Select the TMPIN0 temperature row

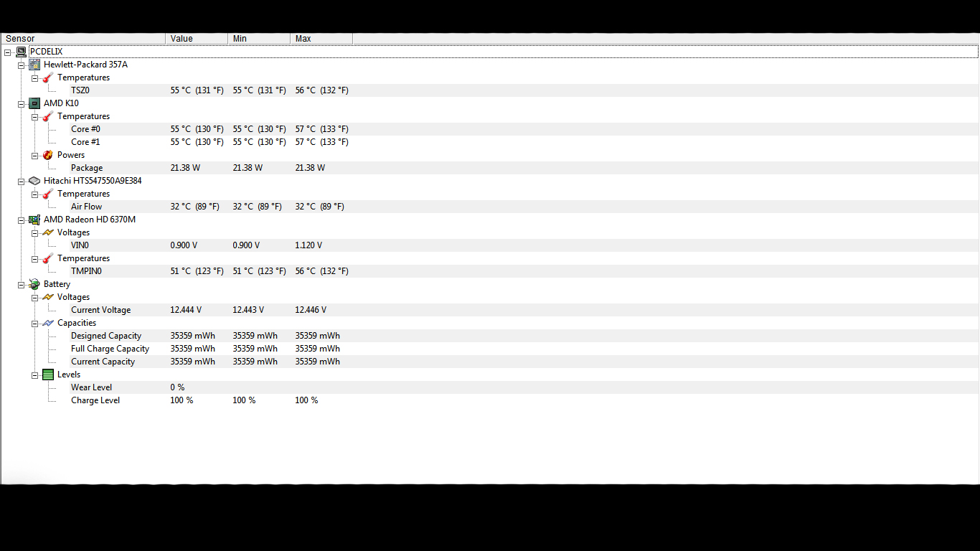pyautogui.click(x=490, y=271)
